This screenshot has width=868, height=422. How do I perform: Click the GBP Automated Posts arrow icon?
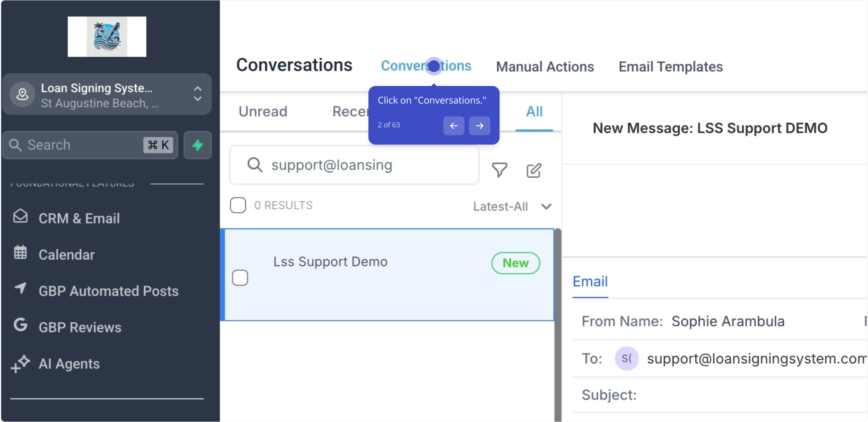pos(20,288)
